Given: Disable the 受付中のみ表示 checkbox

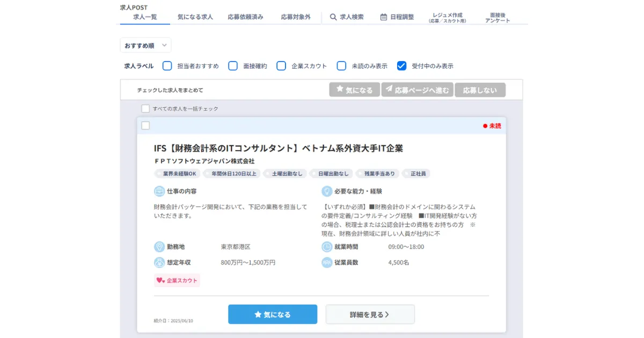Looking at the screenshot, I should pyautogui.click(x=402, y=65).
